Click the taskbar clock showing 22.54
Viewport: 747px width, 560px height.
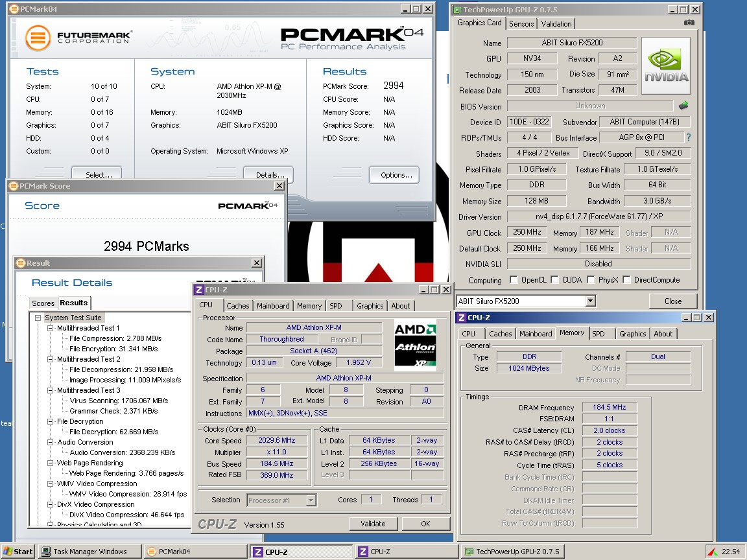(x=731, y=552)
